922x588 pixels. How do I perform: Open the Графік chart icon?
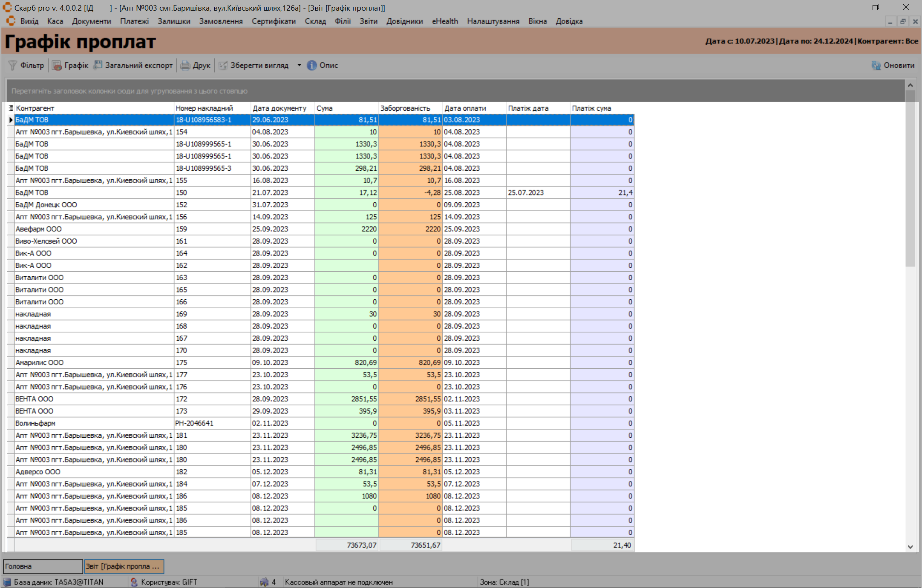(57, 65)
